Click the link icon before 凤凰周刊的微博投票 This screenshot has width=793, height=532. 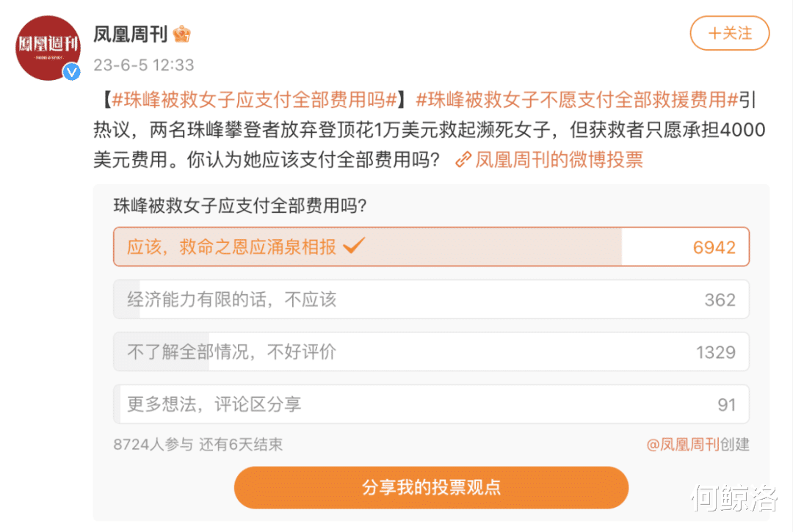(463, 159)
